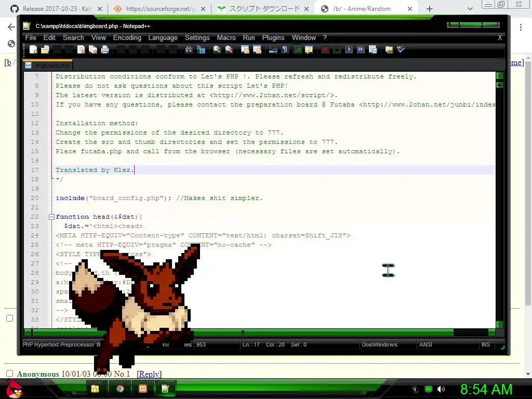Toggle synchronized horizontal scrolling icon
This screenshot has height=399, width=532.
click(x=257, y=49)
